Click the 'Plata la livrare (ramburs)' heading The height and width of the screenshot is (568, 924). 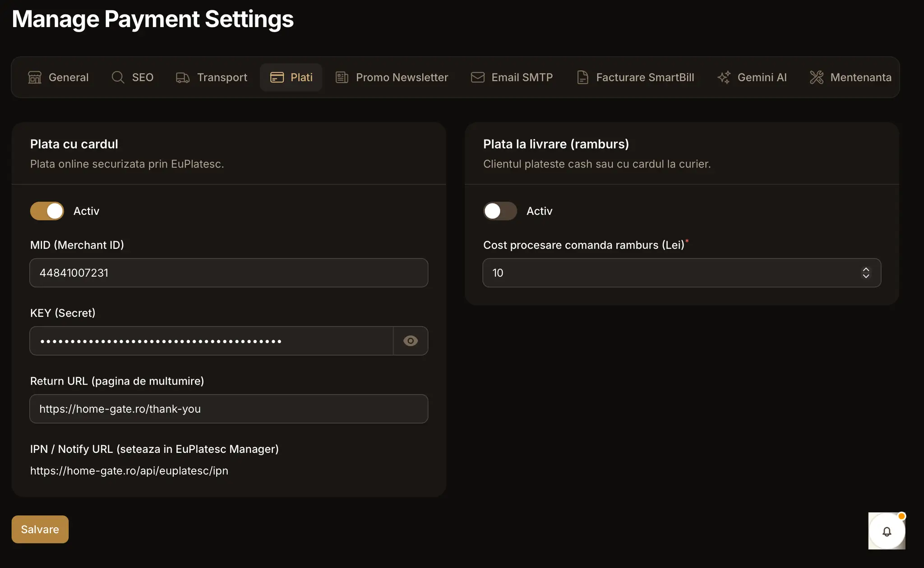[x=556, y=144]
